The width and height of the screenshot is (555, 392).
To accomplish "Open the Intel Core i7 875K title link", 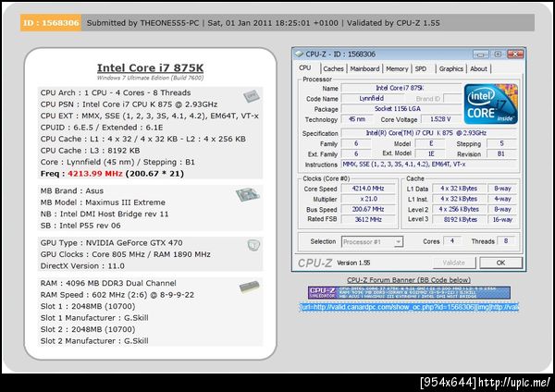I will click(150, 67).
